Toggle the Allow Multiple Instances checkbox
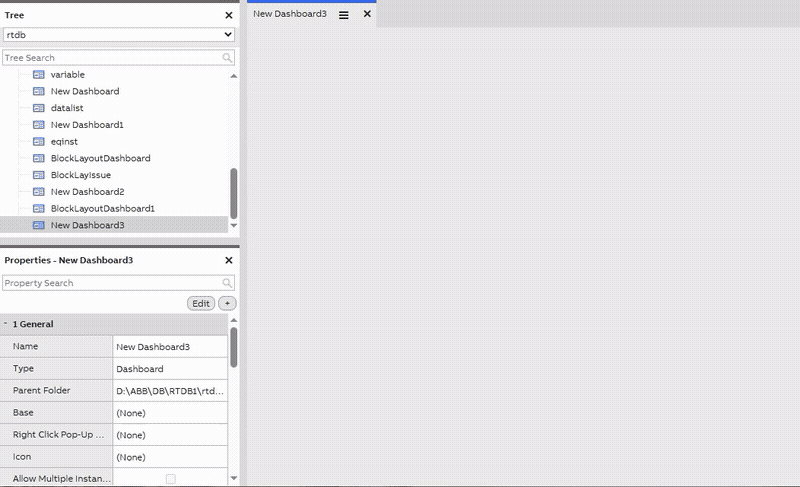This screenshot has width=800, height=487. pyautogui.click(x=170, y=479)
